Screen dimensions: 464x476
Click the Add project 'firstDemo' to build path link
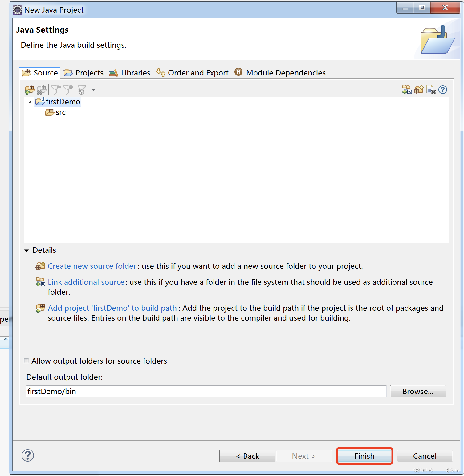click(112, 308)
